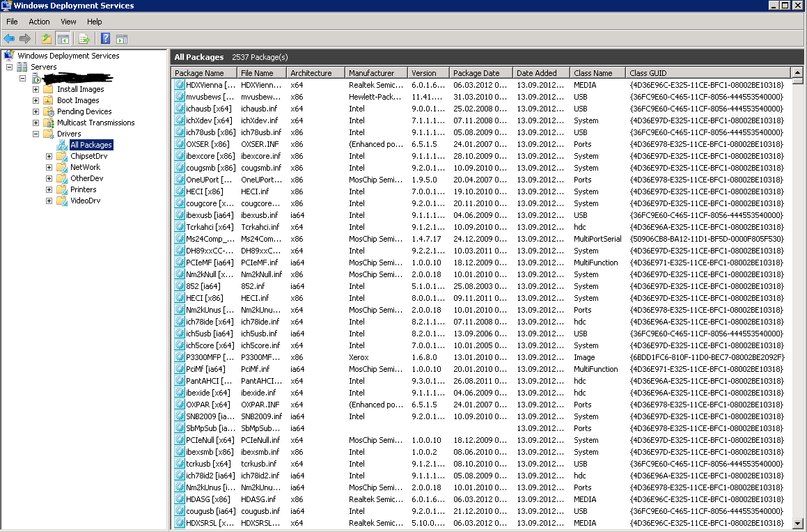Click the OtherDev driver group icon
Viewport: 807px width, 532px height.
click(62, 178)
